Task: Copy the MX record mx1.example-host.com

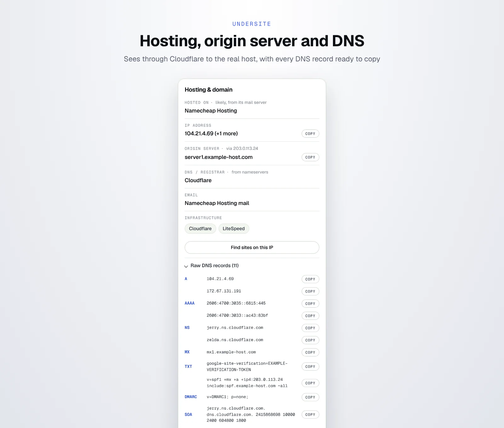Action: click(310, 352)
